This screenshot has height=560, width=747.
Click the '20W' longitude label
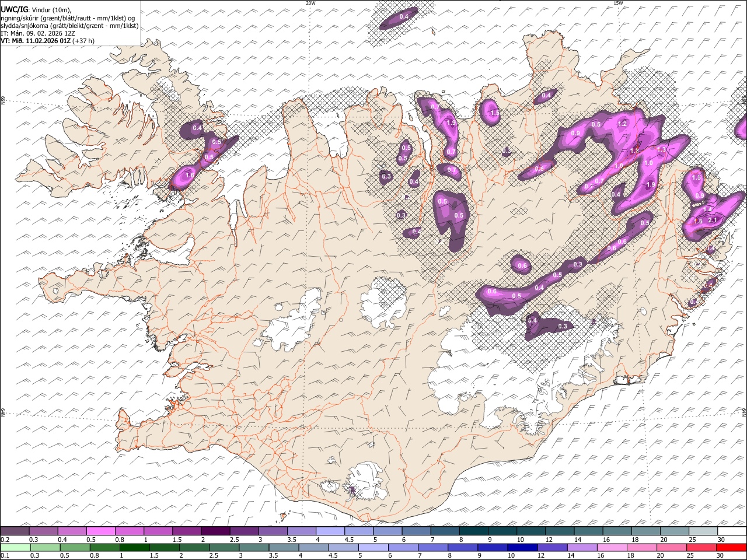tap(310, 3)
